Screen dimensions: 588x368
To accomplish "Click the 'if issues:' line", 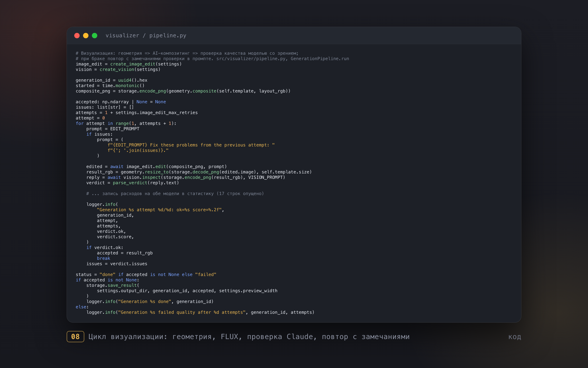I will click(99, 134).
